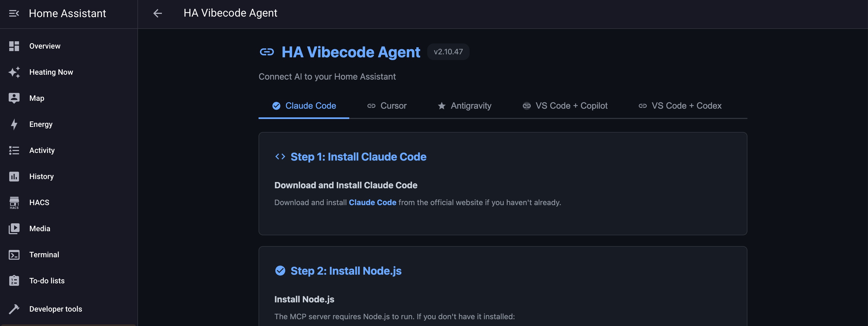Click the Step 2: Install Node.js heading
The width and height of the screenshot is (868, 326).
346,271
